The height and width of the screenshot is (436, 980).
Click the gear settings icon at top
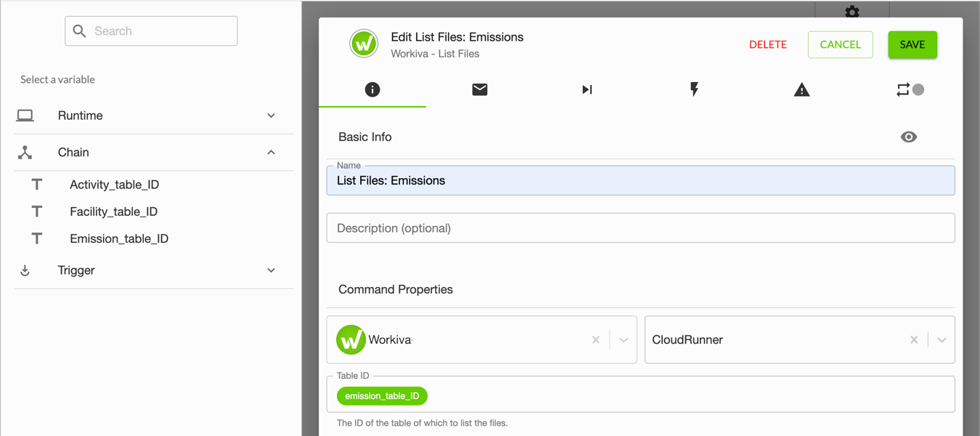click(852, 11)
